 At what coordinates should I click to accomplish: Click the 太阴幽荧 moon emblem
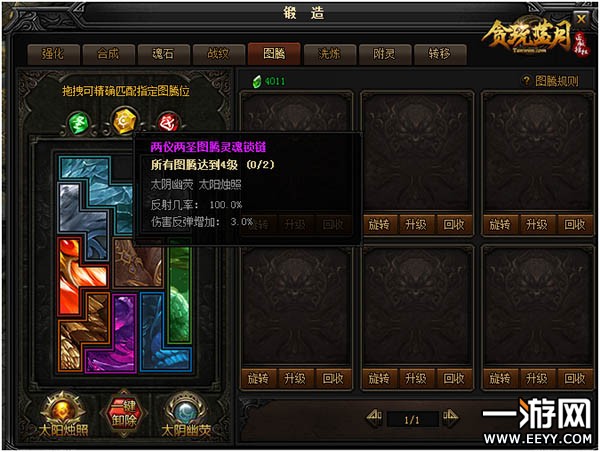click(x=186, y=416)
